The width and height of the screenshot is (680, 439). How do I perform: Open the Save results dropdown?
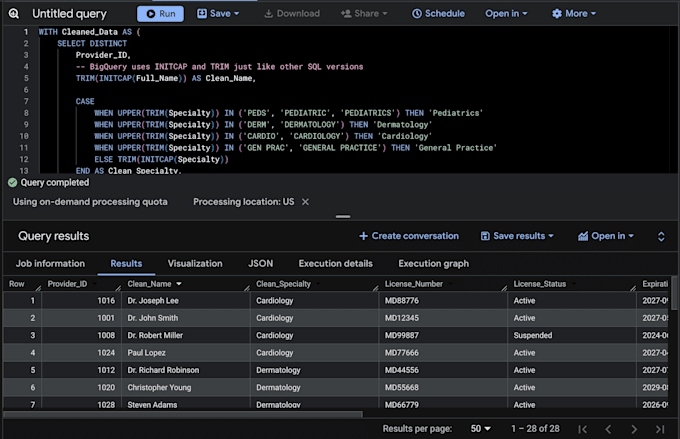517,236
